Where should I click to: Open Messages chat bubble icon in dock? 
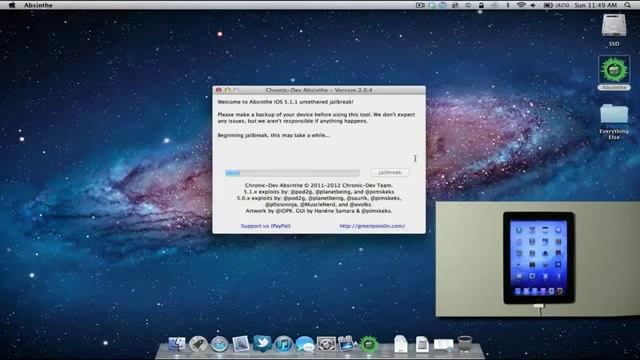(x=304, y=344)
